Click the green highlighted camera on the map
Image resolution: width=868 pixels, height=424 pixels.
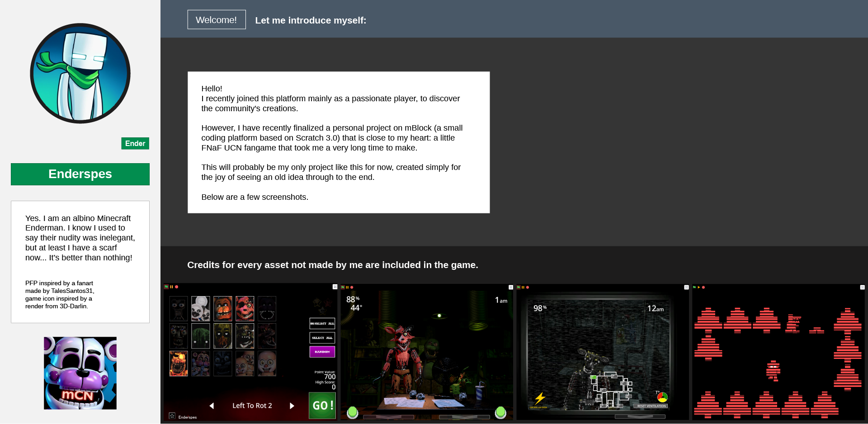(x=593, y=377)
